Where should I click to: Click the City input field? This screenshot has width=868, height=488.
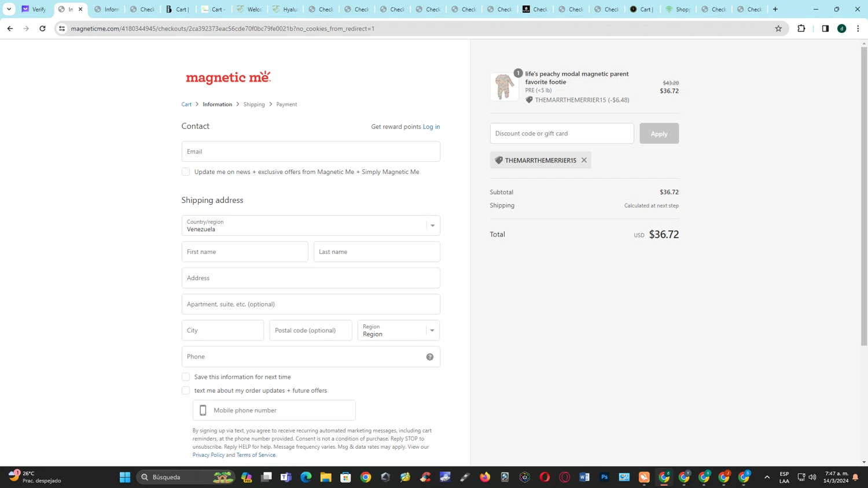coord(223,330)
